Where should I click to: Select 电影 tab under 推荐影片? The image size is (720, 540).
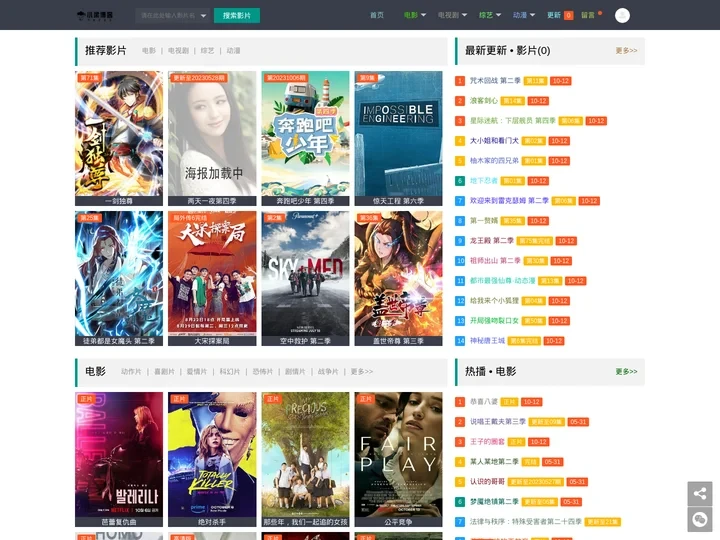click(x=149, y=51)
